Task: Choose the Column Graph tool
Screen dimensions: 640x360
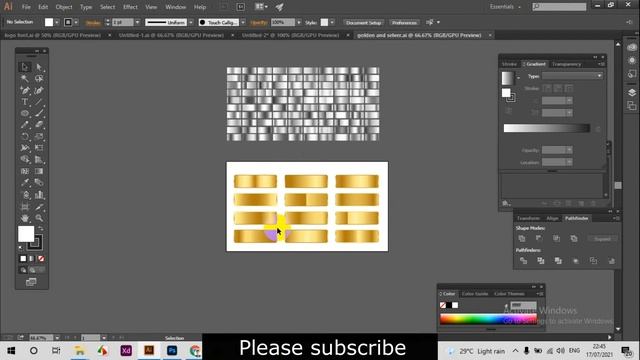Action: click(x=39, y=195)
